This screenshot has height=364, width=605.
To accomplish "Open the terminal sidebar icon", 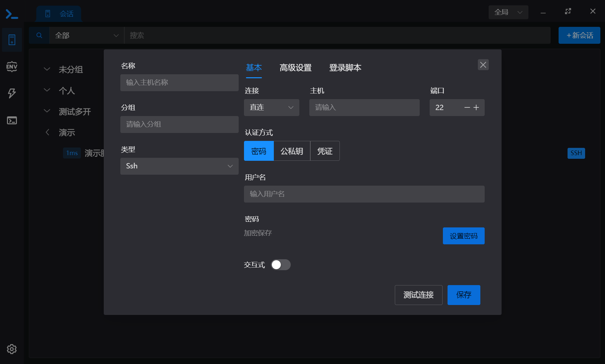I will (x=12, y=120).
